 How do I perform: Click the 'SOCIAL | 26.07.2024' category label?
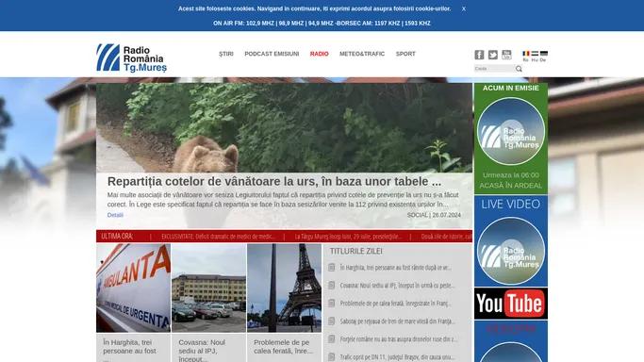434,215
